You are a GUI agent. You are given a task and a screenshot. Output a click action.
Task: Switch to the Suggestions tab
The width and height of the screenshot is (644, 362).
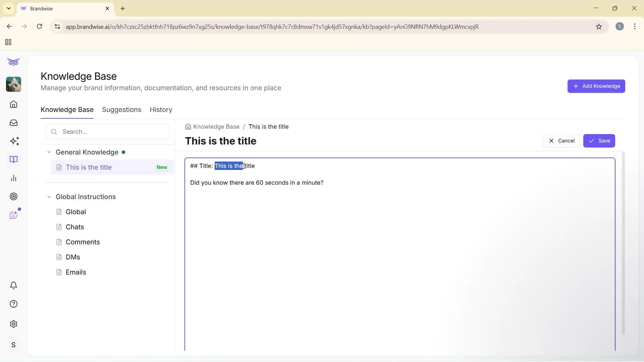click(x=121, y=110)
